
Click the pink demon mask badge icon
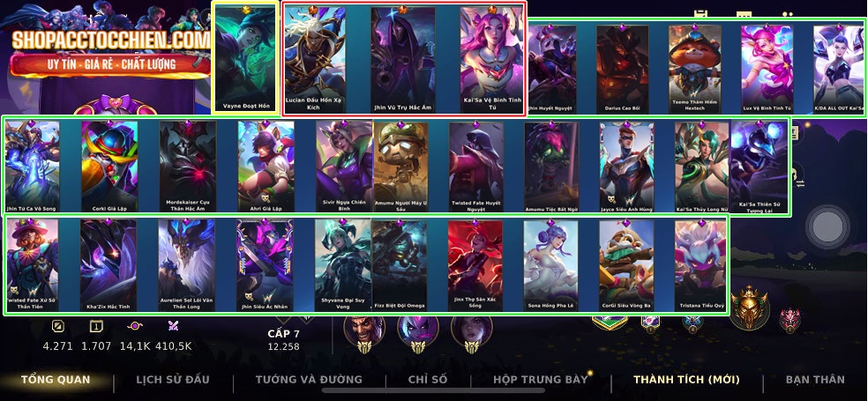point(790,320)
